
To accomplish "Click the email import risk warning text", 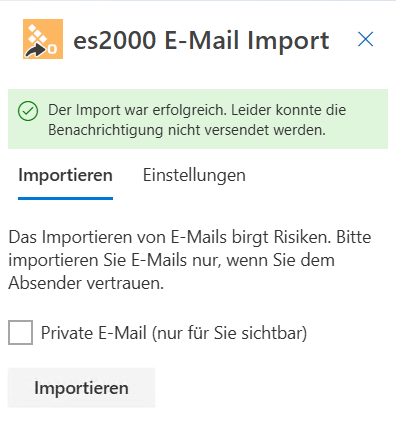I will (190, 260).
